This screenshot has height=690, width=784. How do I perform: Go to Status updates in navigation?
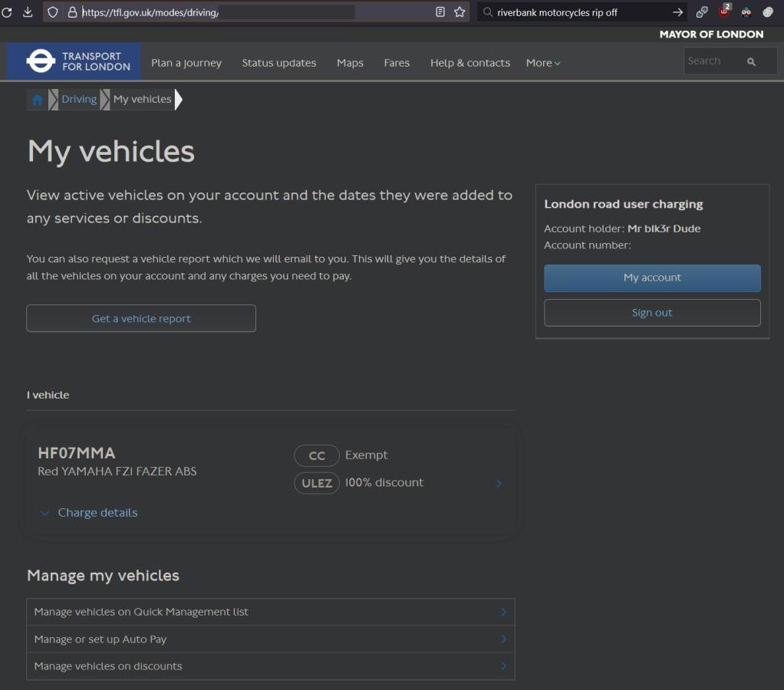coord(278,63)
